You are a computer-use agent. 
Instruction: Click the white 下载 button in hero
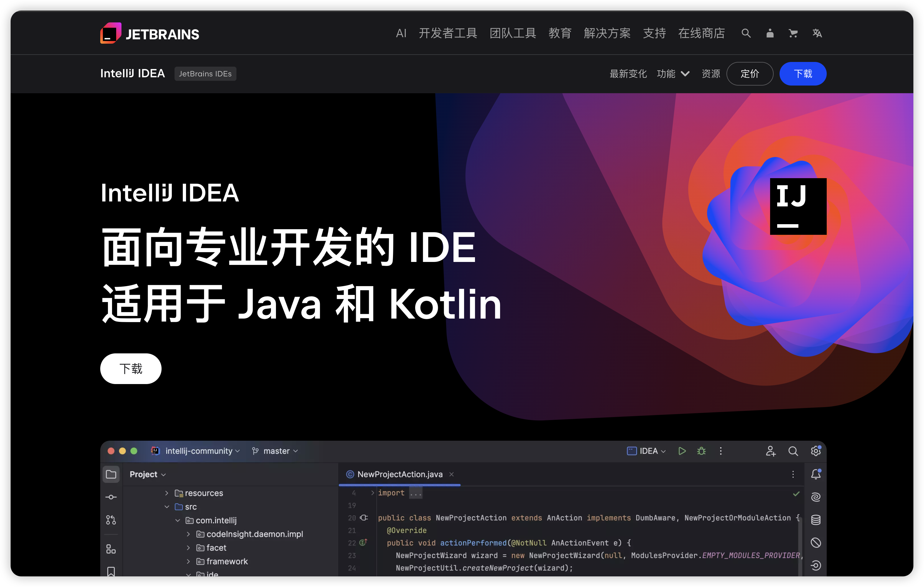(131, 368)
